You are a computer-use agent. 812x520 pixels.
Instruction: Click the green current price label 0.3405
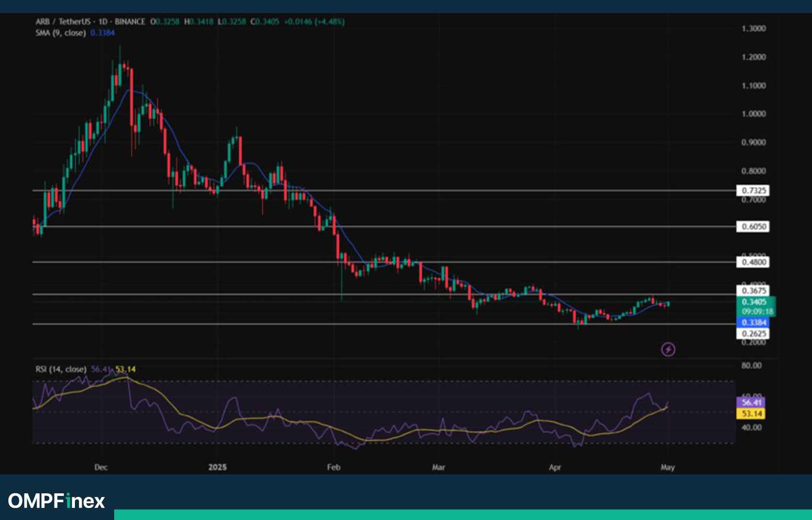pos(754,302)
